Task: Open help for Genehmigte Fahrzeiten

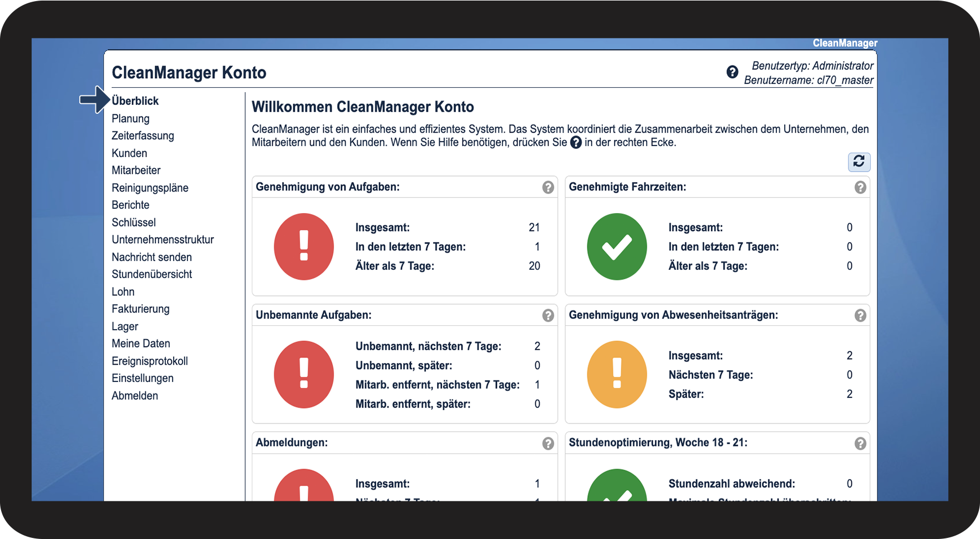Action: tap(860, 188)
